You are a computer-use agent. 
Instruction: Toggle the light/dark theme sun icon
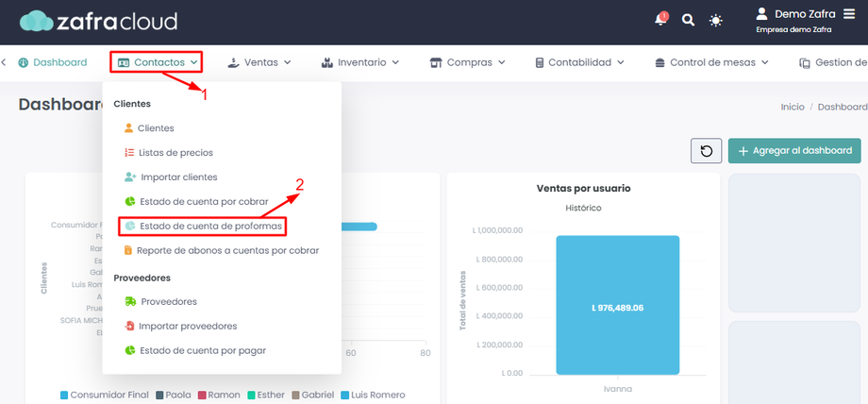(x=716, y=21)
